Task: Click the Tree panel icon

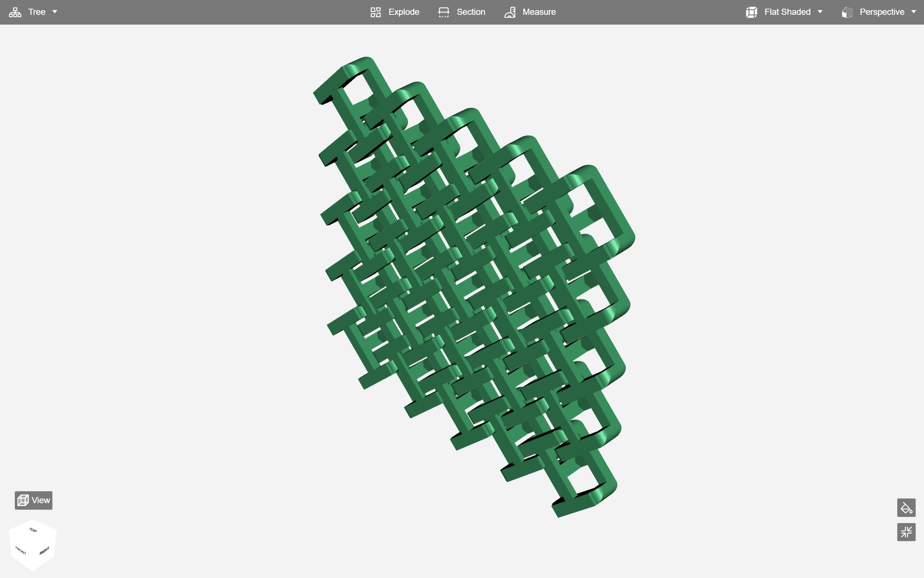Action: coord(13,11)
